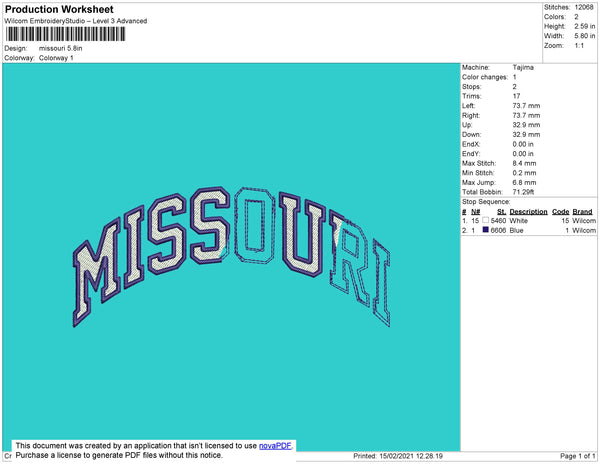
Task: Click the barcode under the worksheet title
Action: [x=65, y=34]
